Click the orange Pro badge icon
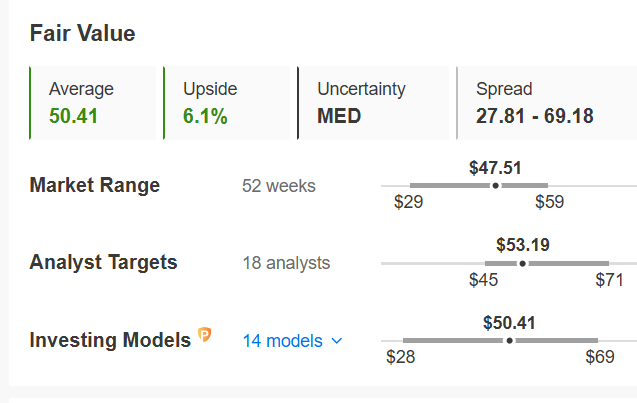The image size is (637, 403). point(205,335)
